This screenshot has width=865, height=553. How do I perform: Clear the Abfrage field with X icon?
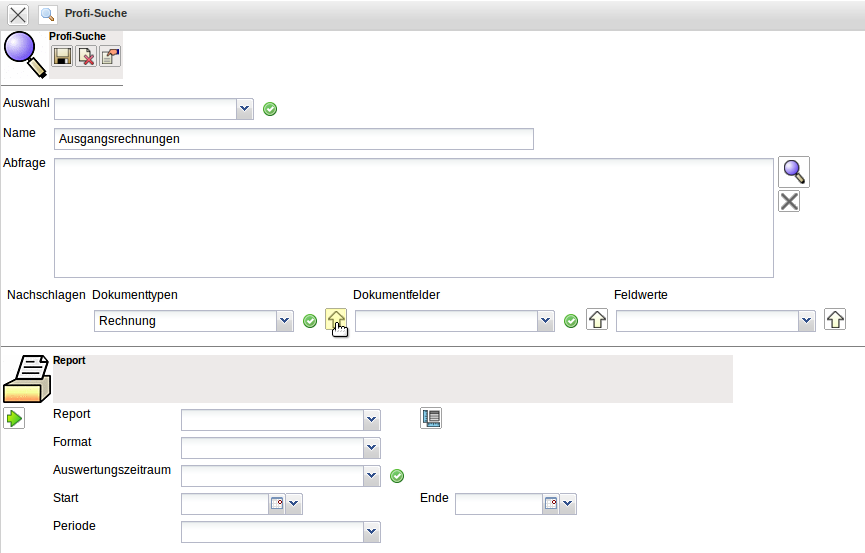coord(789,202)
